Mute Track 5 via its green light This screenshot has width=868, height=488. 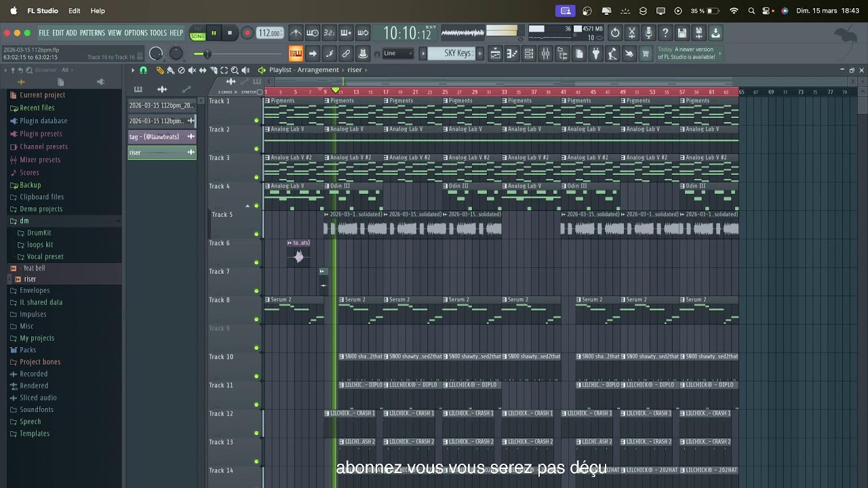[x=256, y=235]
